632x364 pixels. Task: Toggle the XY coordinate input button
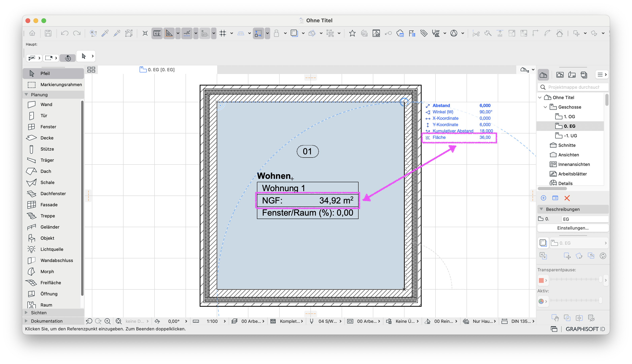click(x=205, y=33)
